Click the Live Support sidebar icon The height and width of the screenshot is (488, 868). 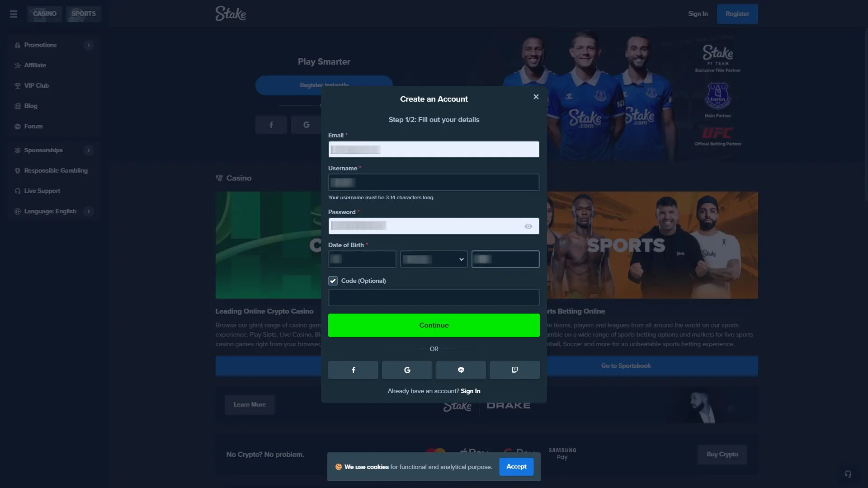click(17, 191)
